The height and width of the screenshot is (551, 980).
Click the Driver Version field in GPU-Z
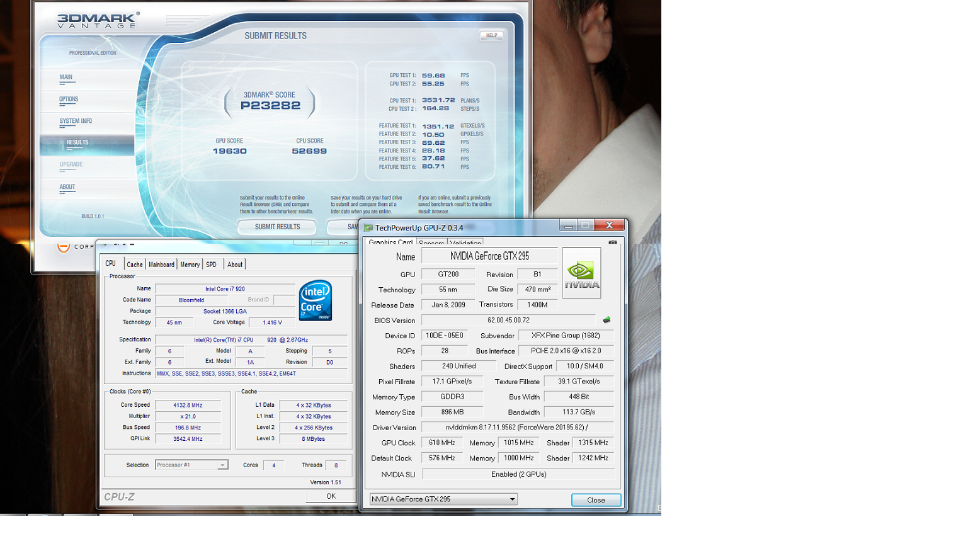(518, 428)
